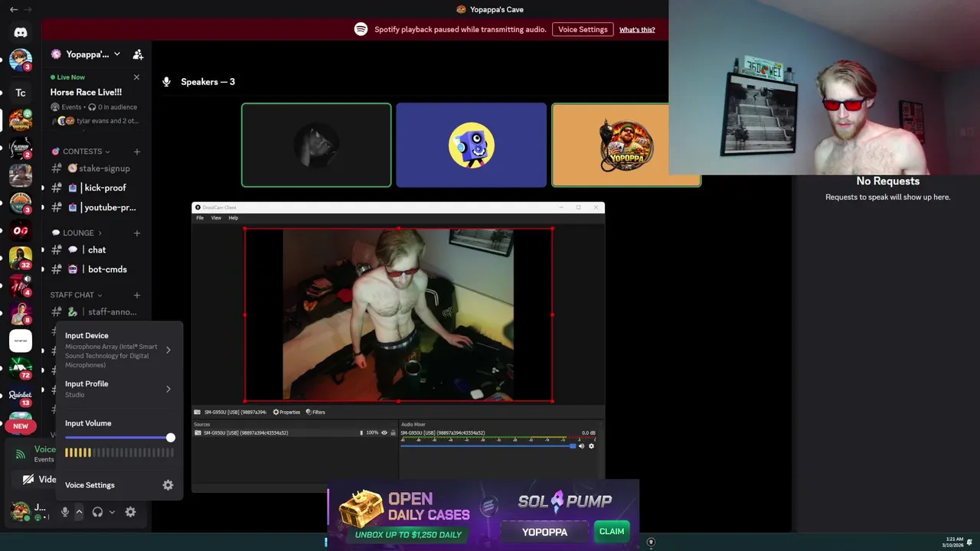Open the red OG server icon
Image resolution: width=980 pixels, height=551 pixels.
pyautogui.click(x=21, y=230)
